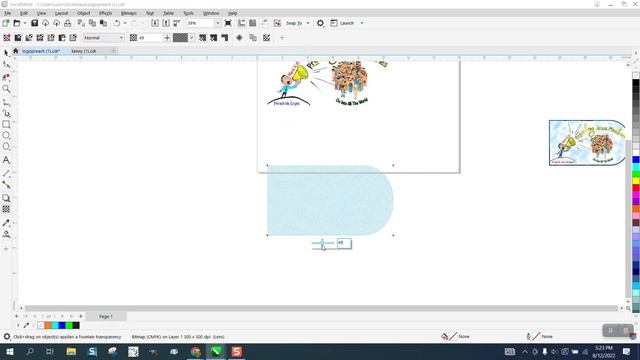The image size is (640, 360).
Task: Click the Undo arrow icon
Action: [x=117, y=23]
